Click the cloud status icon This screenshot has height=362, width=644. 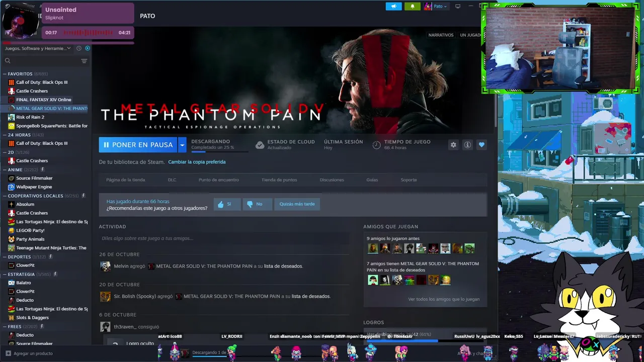260,145
